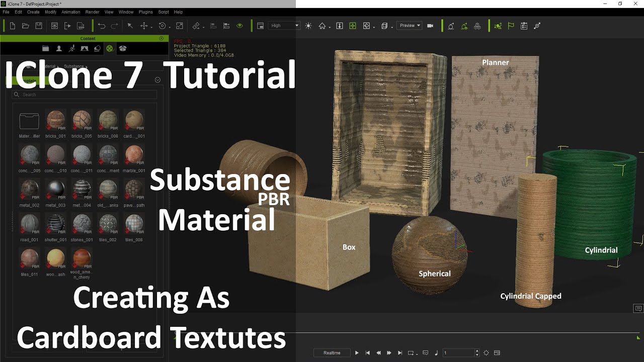This screenshot has height=362, width=644.
Task: Expand the Home view dropdown arrow
Action: (x=330, y=27)
